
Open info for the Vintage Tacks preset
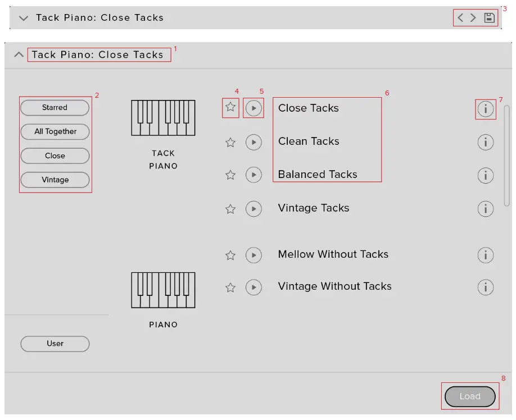(486, 208)
